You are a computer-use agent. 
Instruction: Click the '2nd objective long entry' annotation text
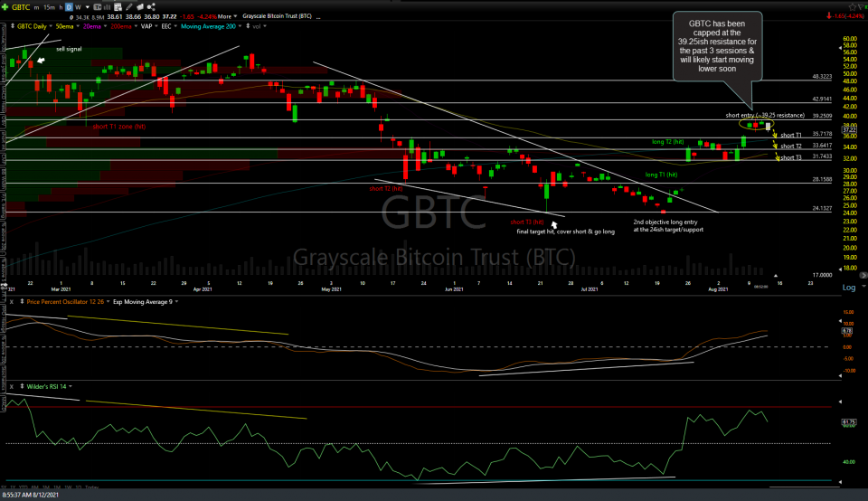(x=665, y=222)
